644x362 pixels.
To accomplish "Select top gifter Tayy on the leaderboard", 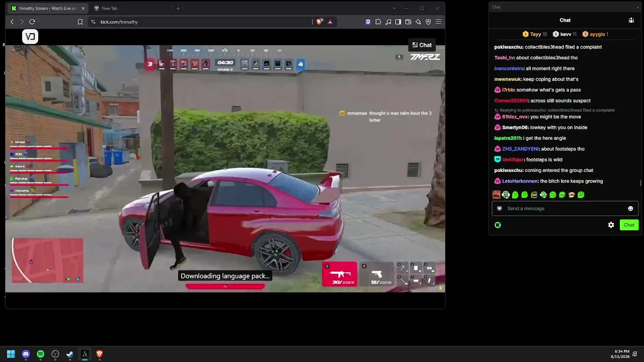I will [535, 34].
